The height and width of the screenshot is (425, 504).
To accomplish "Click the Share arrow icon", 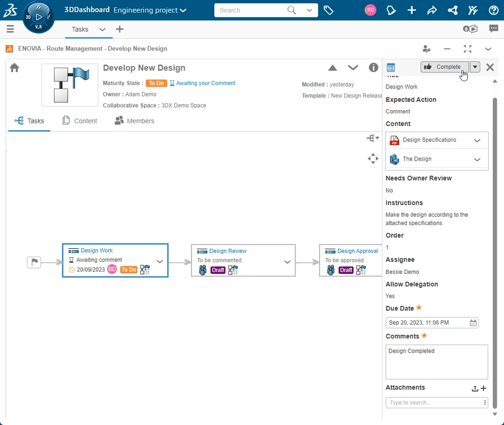I will (432, 10).
